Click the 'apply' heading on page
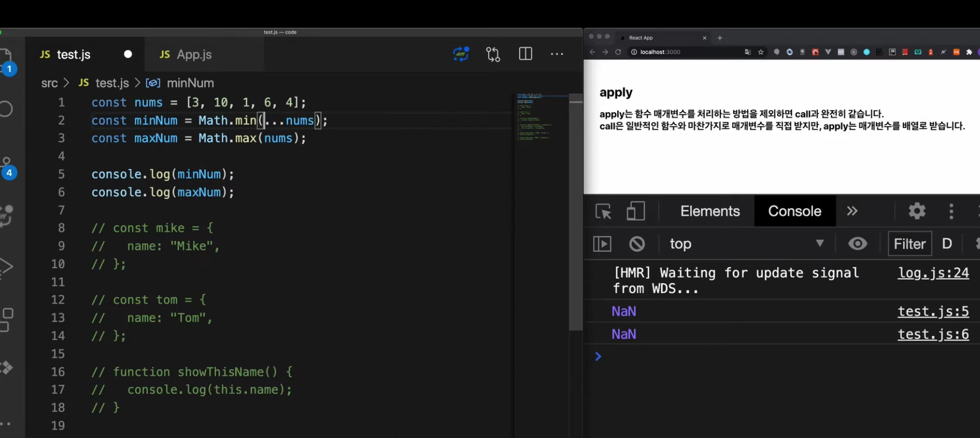 click(x=616, y=93)
